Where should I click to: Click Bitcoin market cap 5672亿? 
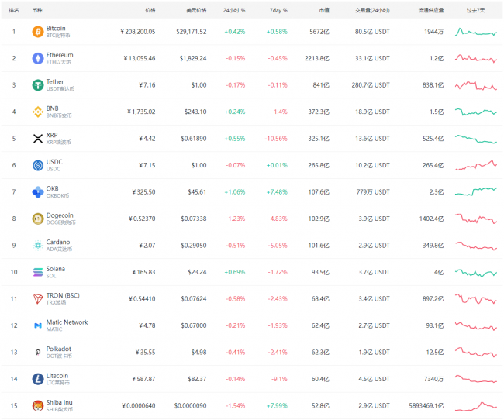[319, 32]
